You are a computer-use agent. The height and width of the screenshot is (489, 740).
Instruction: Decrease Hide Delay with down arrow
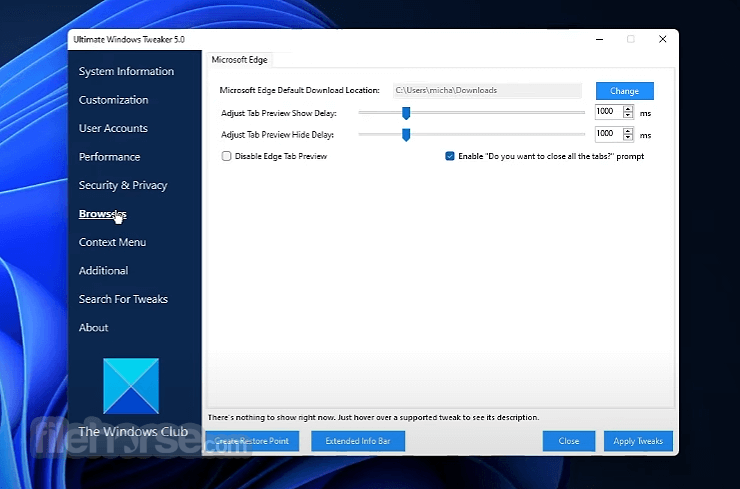(628, 137)
